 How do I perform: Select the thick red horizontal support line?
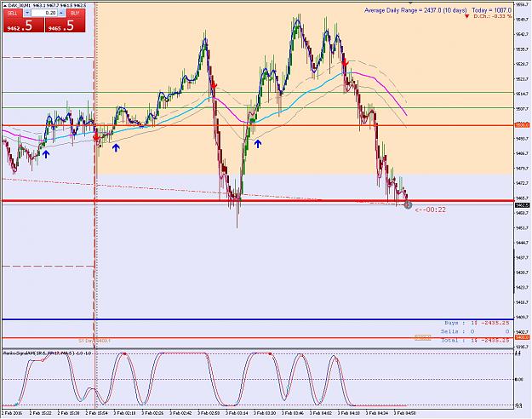point(258,201)
